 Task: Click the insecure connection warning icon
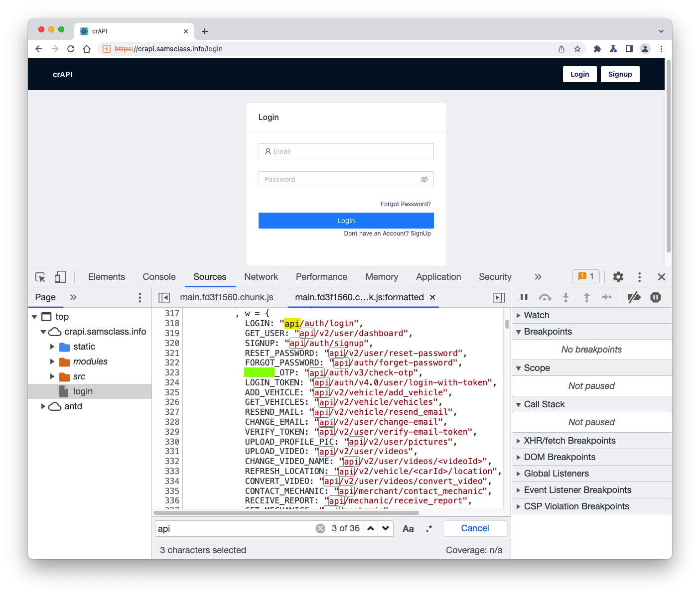coord(106,49)
